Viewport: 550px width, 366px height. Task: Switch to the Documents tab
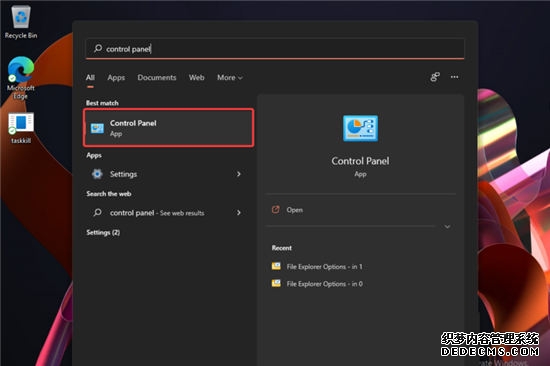pyautogui.click(x=157, y=78)
